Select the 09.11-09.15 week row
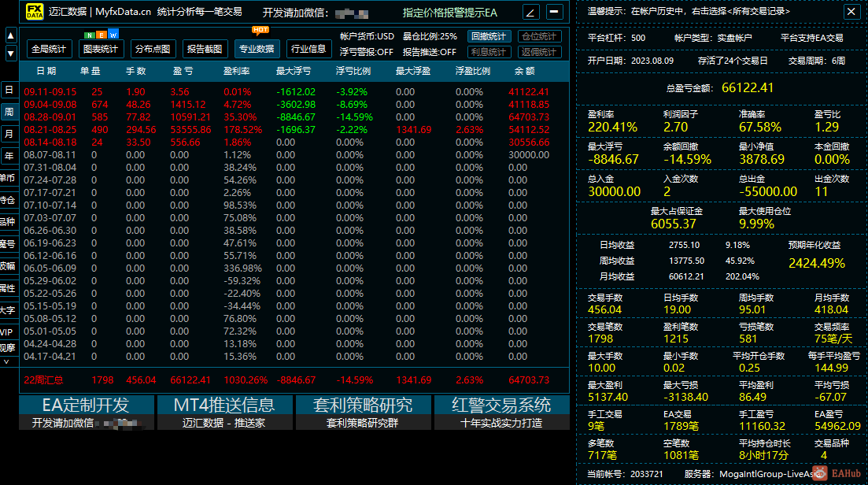The width and height of the screenshot is (868, 485). [294, 92]
